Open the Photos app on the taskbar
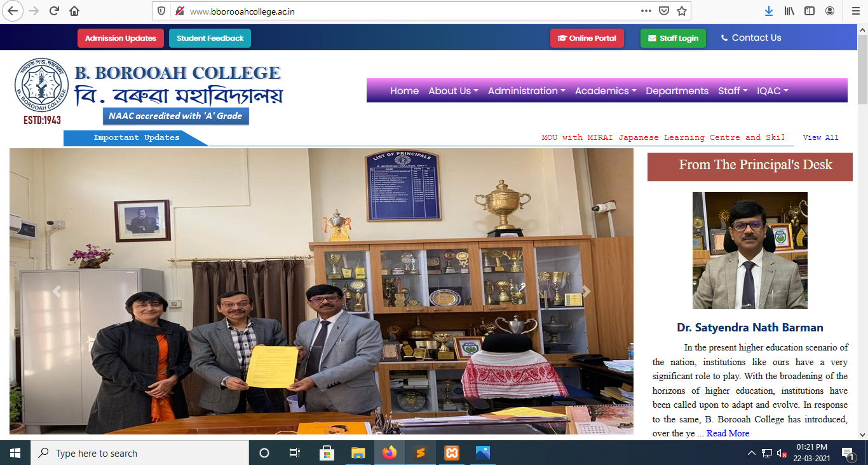This screenshot has height=465, width=868. coord(483,453)
